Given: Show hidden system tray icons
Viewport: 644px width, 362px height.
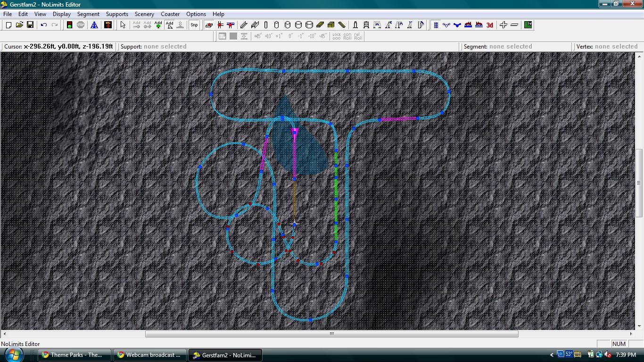Looking at the screenshot, I should click(x=552, y=355).
